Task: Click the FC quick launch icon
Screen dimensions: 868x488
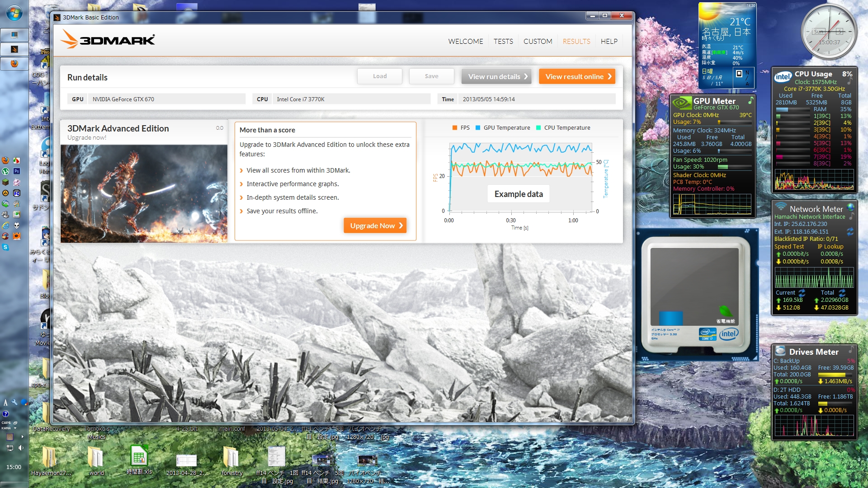Action: click(x=17, y=193)
